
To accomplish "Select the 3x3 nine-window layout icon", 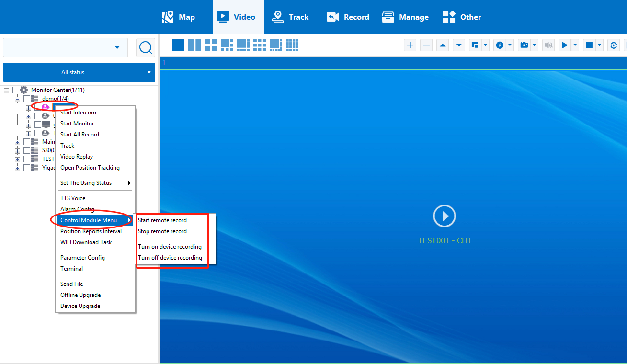I will [260, 45].
